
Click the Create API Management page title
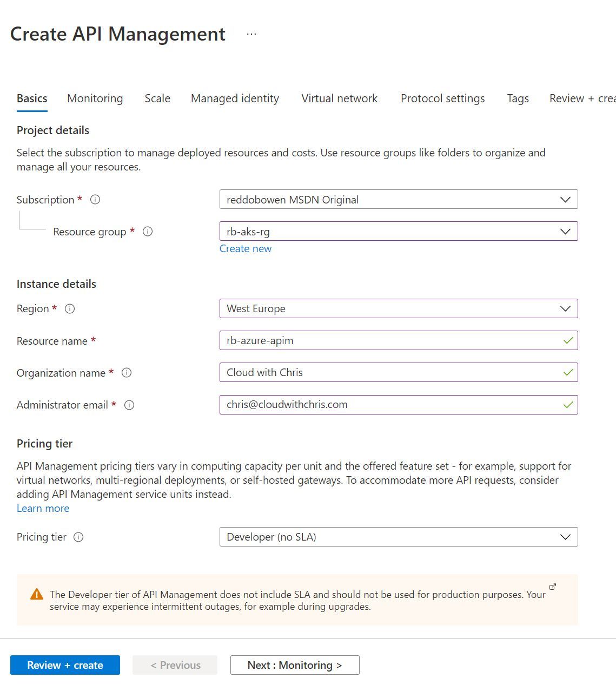click(118, 34)
